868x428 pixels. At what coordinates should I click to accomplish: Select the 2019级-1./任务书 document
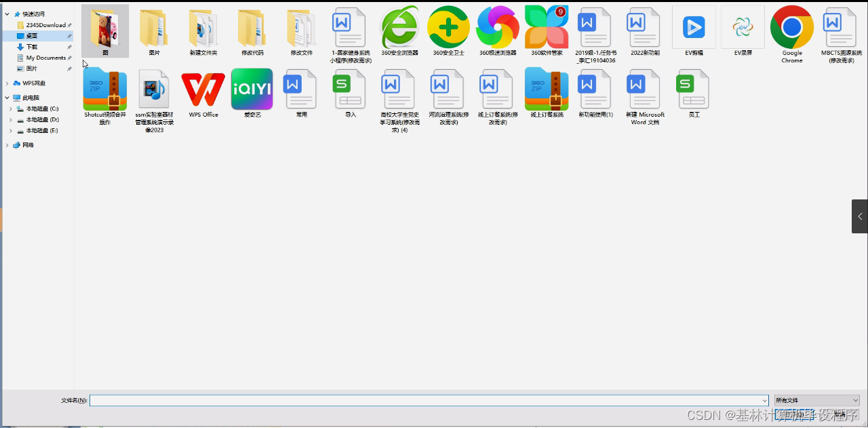coord(595,34)
